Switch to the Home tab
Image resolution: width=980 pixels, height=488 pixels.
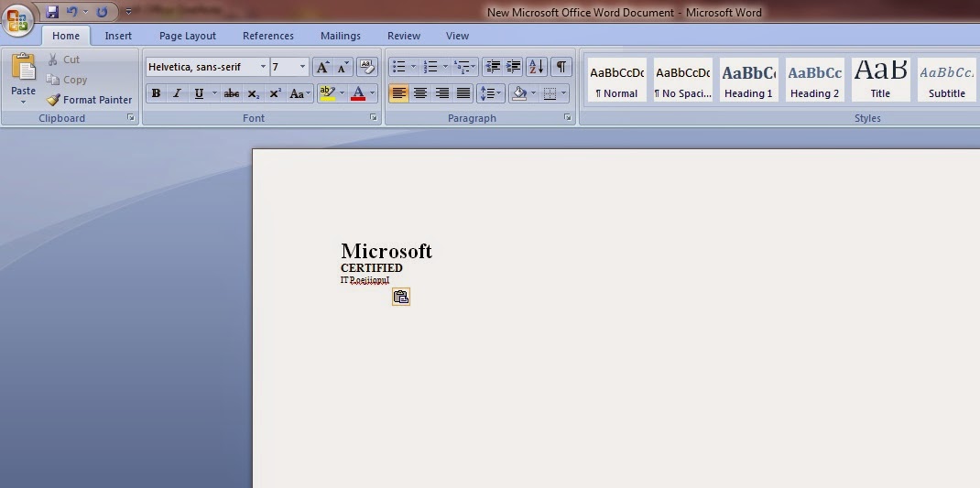pos(66,36)
